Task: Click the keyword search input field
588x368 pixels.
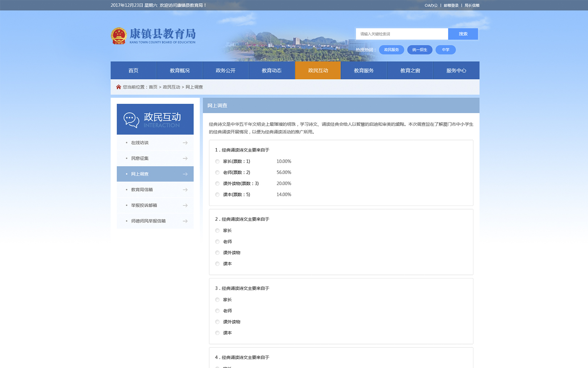Action: (402, 34)
